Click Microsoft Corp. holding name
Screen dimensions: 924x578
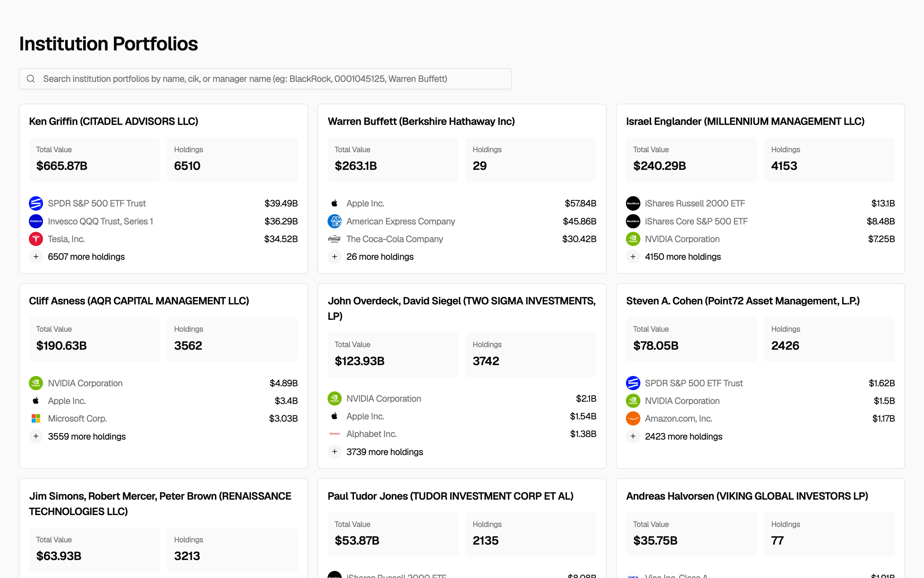pos(77,419)
